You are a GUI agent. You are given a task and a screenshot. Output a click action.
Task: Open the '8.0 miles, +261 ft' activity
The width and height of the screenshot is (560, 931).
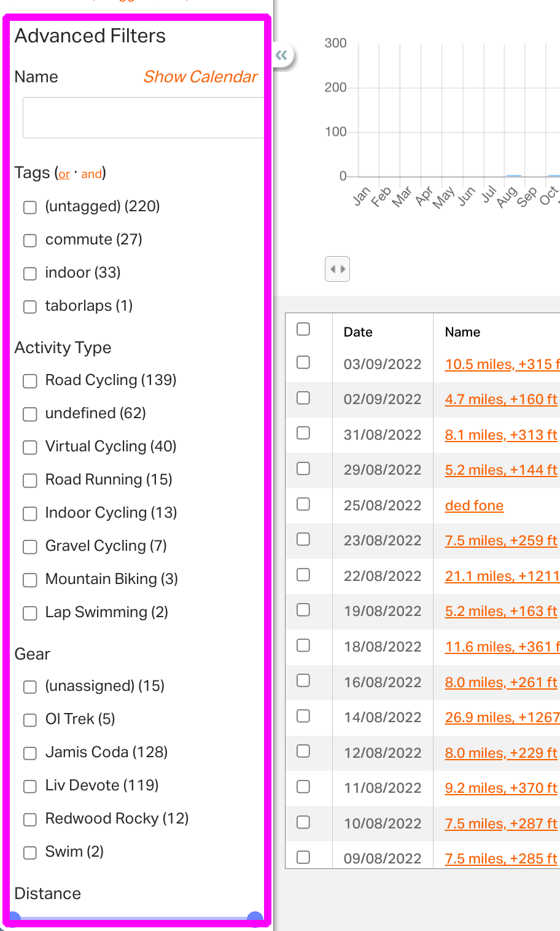[501, 682]
